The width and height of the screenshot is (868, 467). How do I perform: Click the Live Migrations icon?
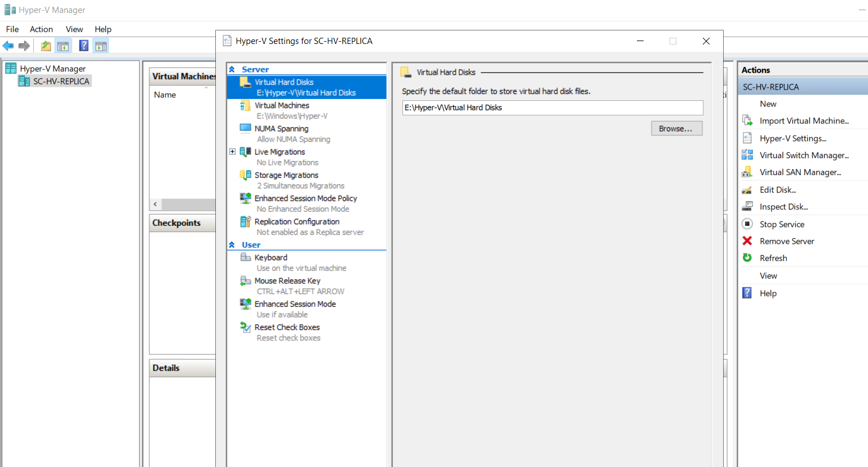[245, 152]
